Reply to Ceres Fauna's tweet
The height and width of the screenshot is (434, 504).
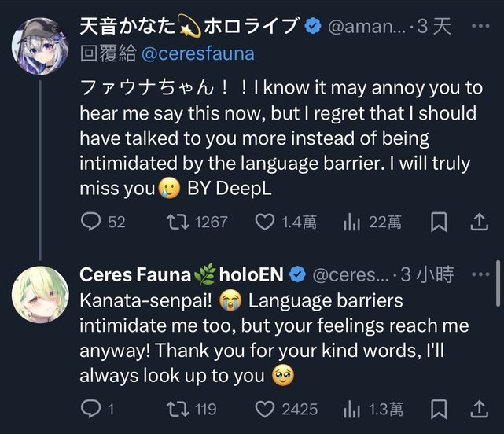click(92, 409)
